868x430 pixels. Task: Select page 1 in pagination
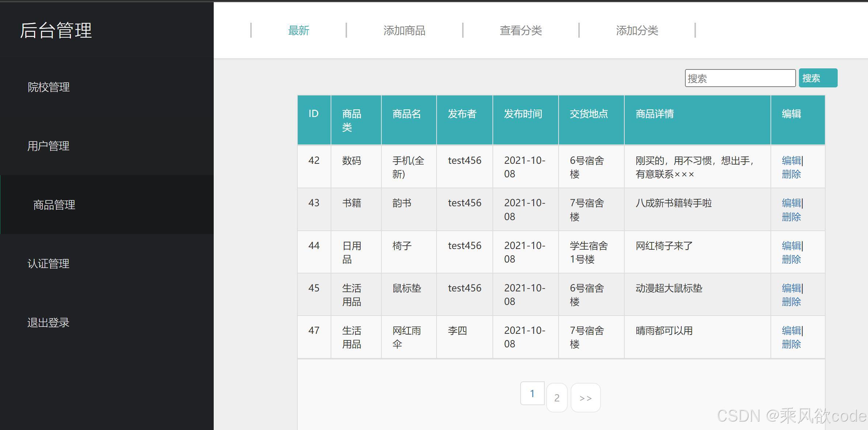pos(532,393)
